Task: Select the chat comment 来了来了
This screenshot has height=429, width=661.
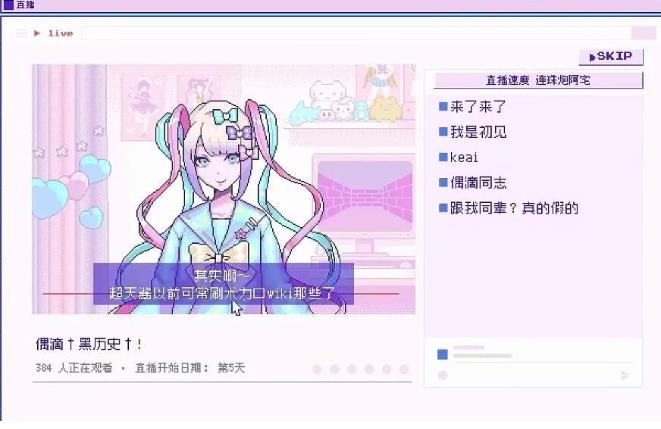Action: [472, 107]
